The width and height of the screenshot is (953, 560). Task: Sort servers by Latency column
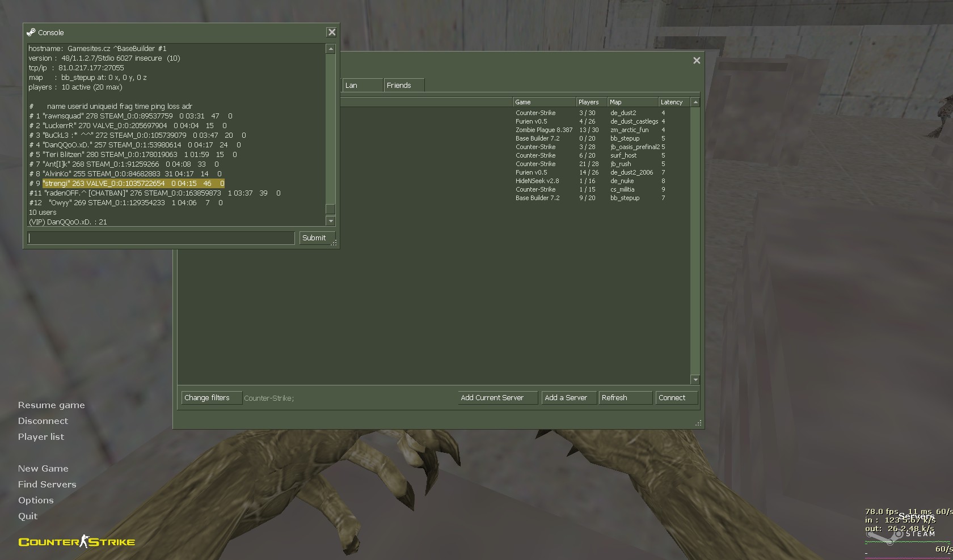(x=674, y=102)
